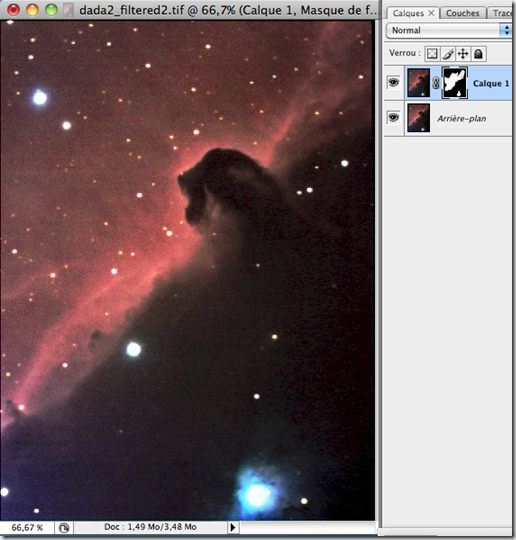Click the document proxy icon in title bar
The height and width of the screenshot is (540, 516).
click(x=69, y=10)
